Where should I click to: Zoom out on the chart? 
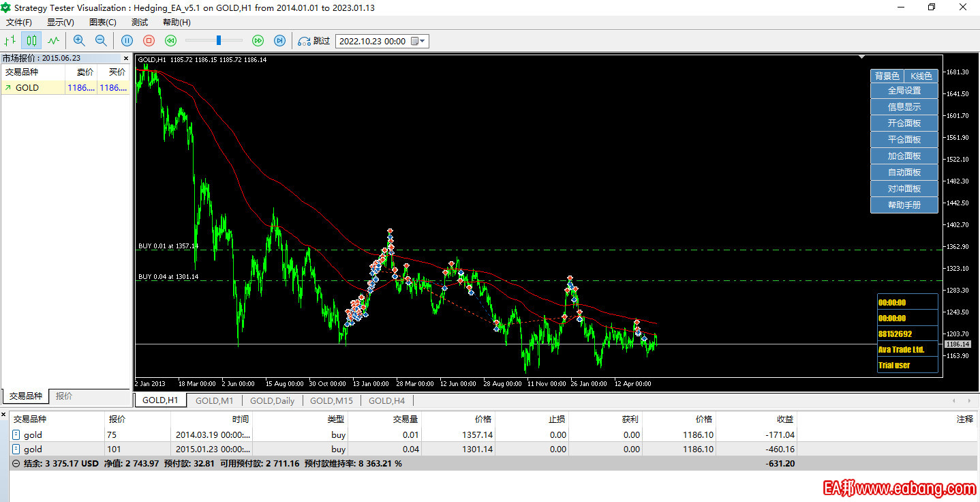click(x=101, y=41)
